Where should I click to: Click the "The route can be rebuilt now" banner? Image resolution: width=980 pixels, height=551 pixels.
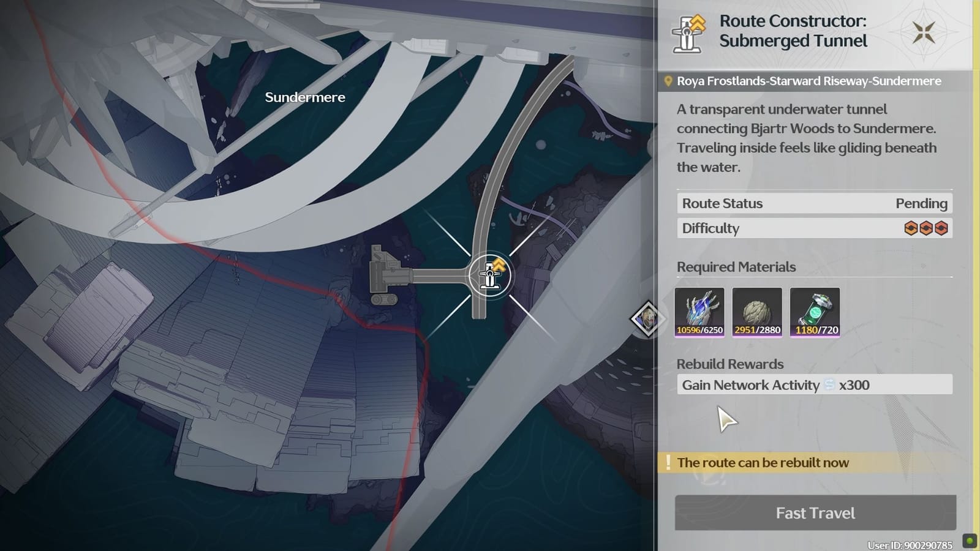point(763,463)
